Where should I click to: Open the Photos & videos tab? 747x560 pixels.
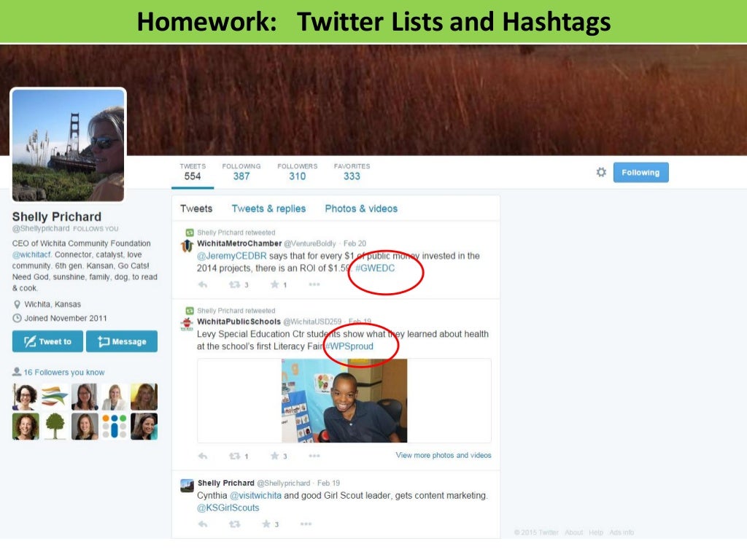pyautogui.click(x=361, y=209)
